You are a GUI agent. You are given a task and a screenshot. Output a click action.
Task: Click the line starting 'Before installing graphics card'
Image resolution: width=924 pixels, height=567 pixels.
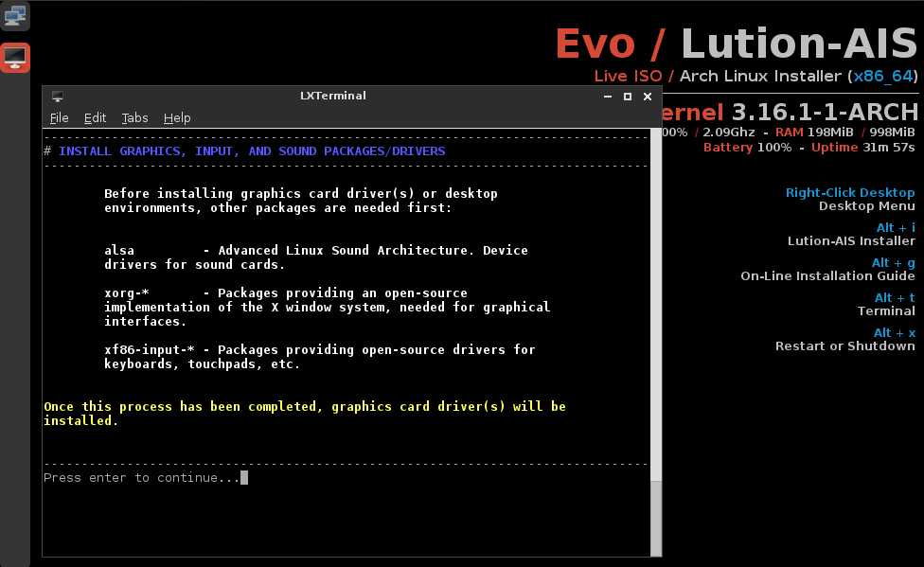[x=301, y=193]
